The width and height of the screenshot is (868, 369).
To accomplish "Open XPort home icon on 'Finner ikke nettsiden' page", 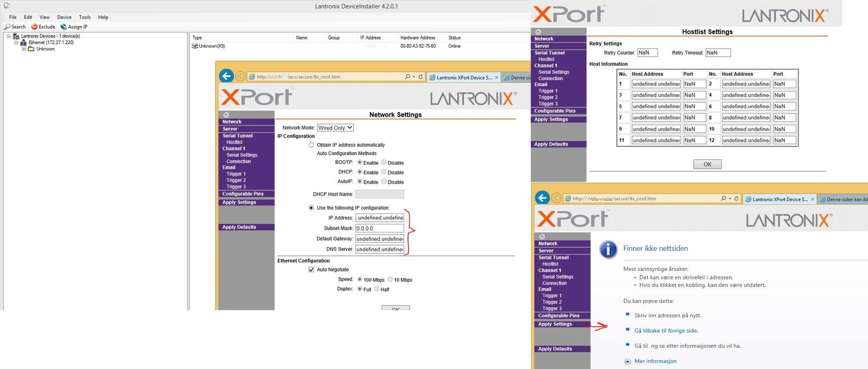I will 542,237.
